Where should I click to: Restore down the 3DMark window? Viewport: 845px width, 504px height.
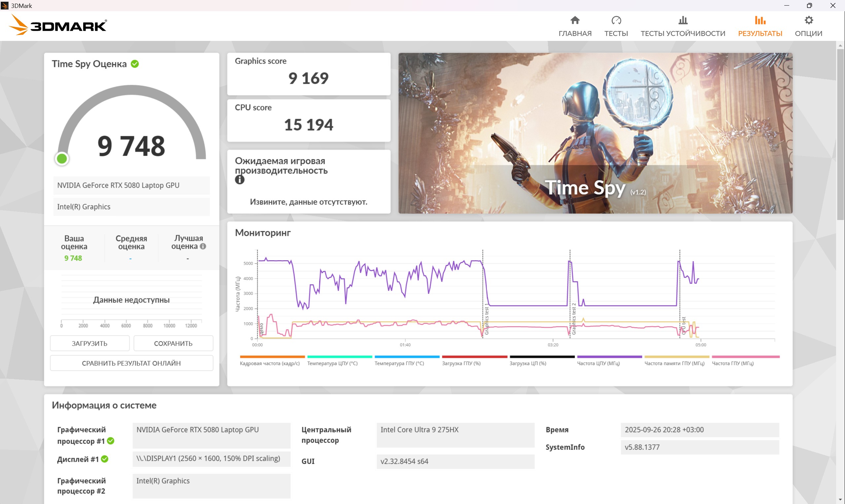809,5
